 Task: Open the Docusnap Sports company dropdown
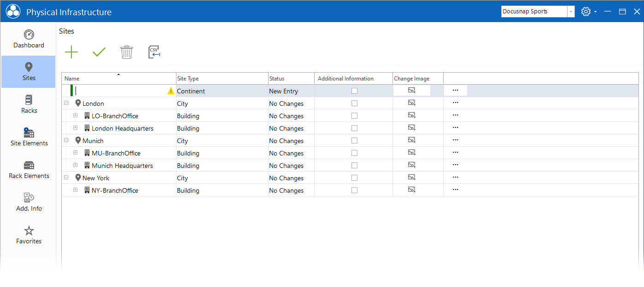tap(571, 11)
